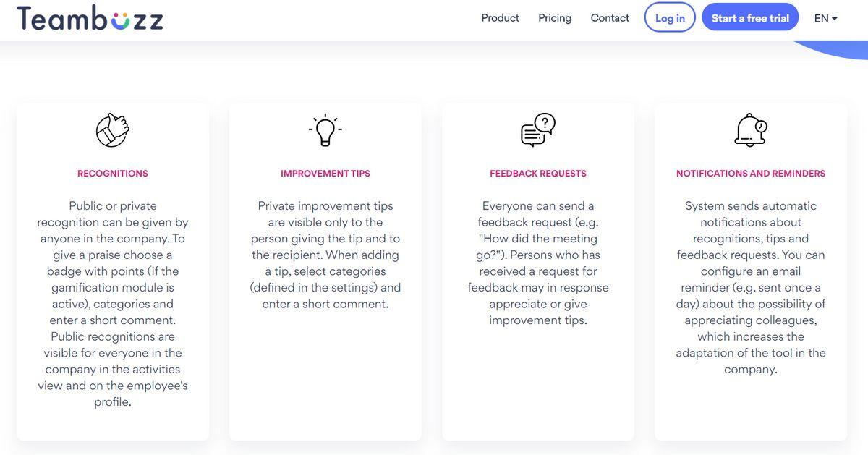Select the RECOGNITIONS heading
The height and width of the screenshot is (455, 868).
[113, 174]
